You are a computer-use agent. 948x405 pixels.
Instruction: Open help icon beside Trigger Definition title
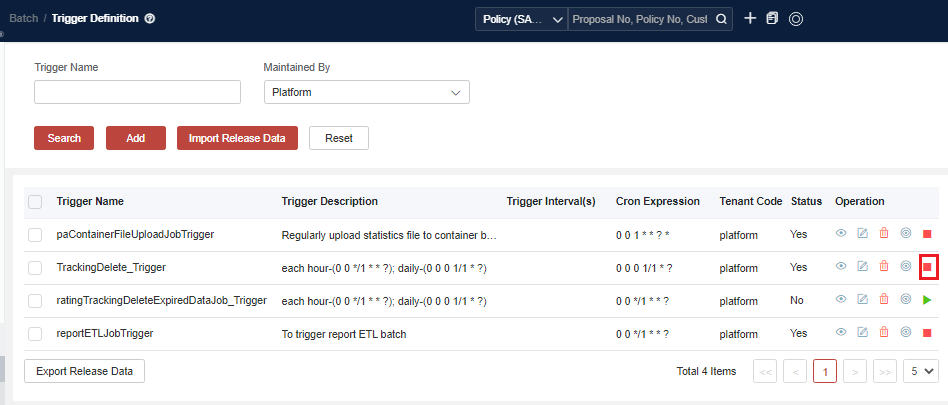[150, 19]
